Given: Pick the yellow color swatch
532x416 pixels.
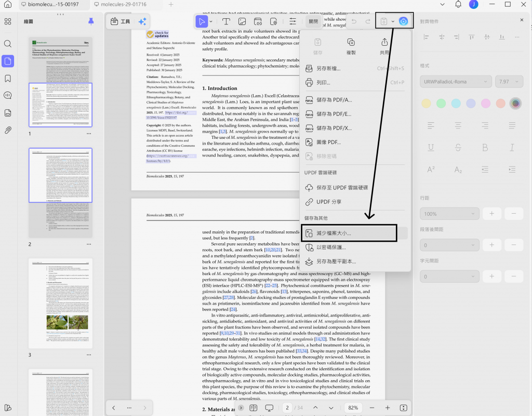Looking at the screenshot, I should point(426,103).
